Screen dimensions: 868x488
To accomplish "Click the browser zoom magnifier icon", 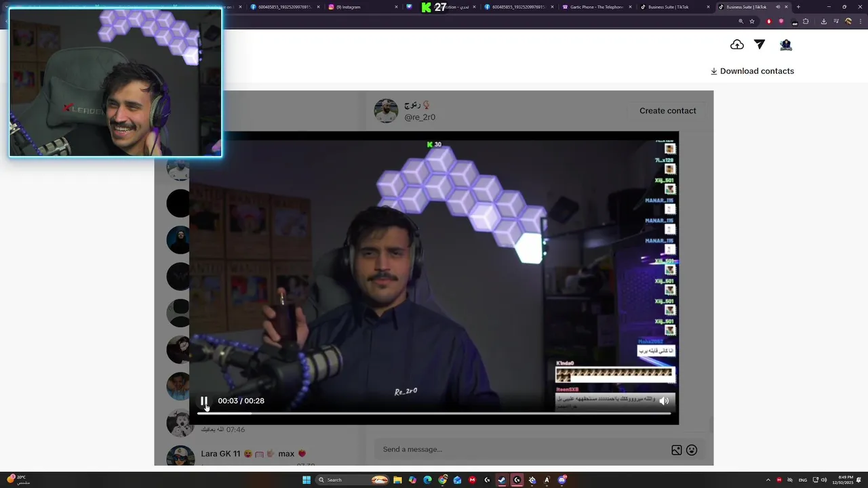I will click(x=741, y=21).
